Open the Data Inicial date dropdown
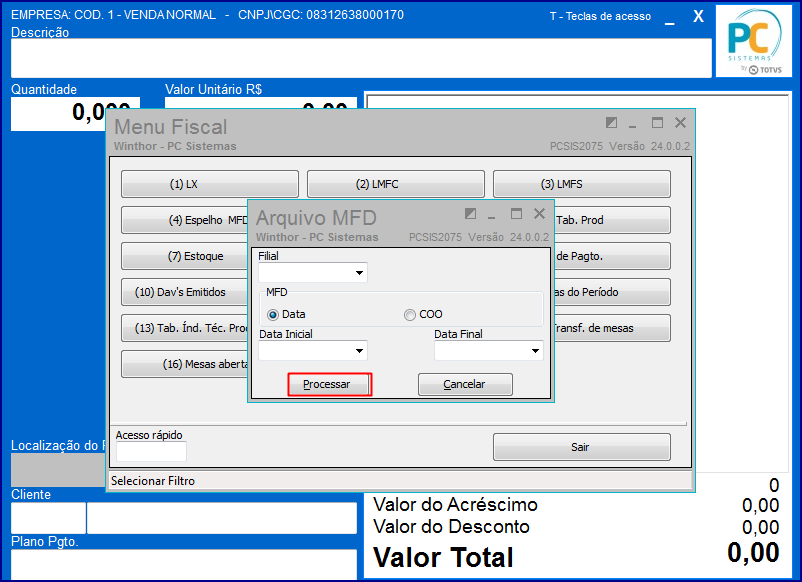This screenshot has width=802, height=582. pyautogui.click(x=360, y=350)
